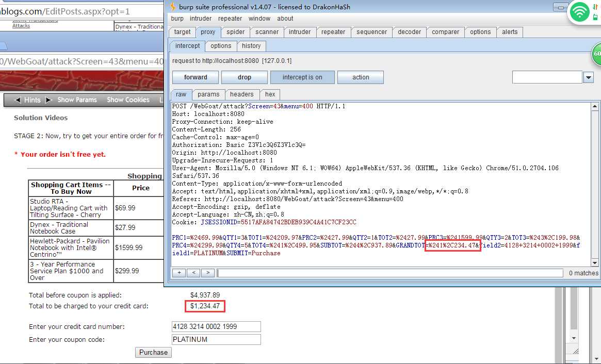Open the intruder menu in menu bar
This screenshot has height=364, width=601.
pyautogui.click(x=201, y=19)
